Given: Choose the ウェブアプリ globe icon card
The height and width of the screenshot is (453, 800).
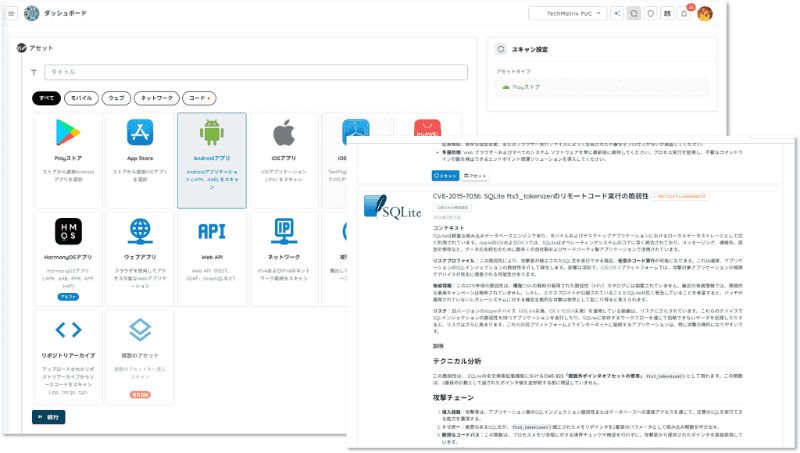Looking at the screenshot, I should (140, 231).
